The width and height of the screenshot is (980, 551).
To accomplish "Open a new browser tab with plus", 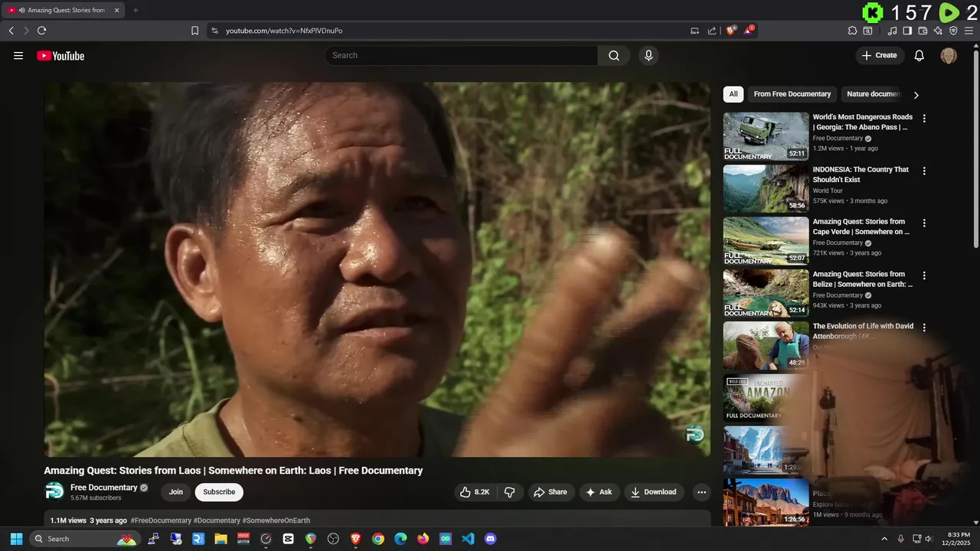I will [136, 10].
